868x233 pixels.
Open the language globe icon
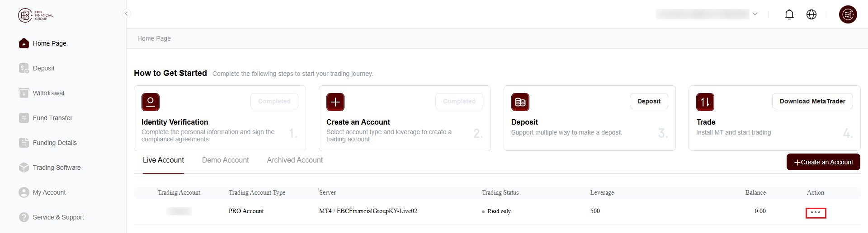(811, 14)
